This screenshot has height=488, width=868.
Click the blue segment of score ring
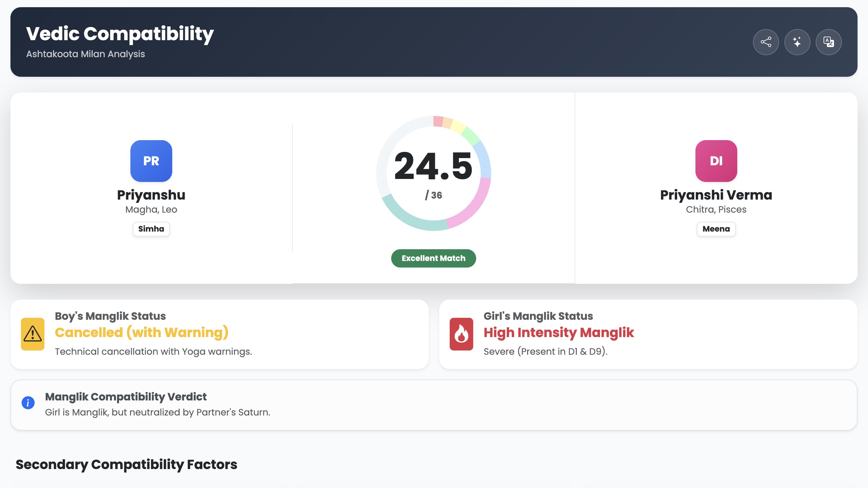(484, 160)
